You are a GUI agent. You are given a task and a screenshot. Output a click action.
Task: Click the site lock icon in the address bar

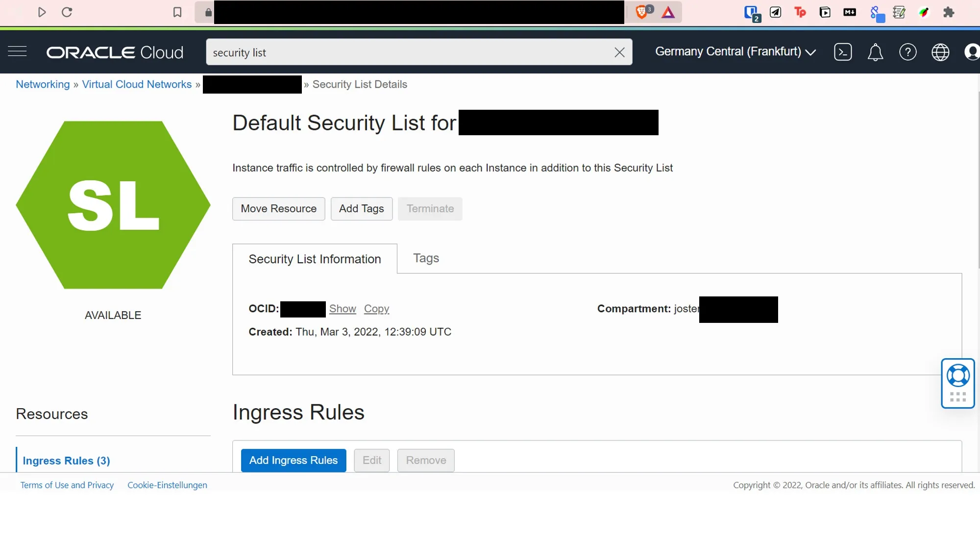pyautogui.click(x=208, y=12)
